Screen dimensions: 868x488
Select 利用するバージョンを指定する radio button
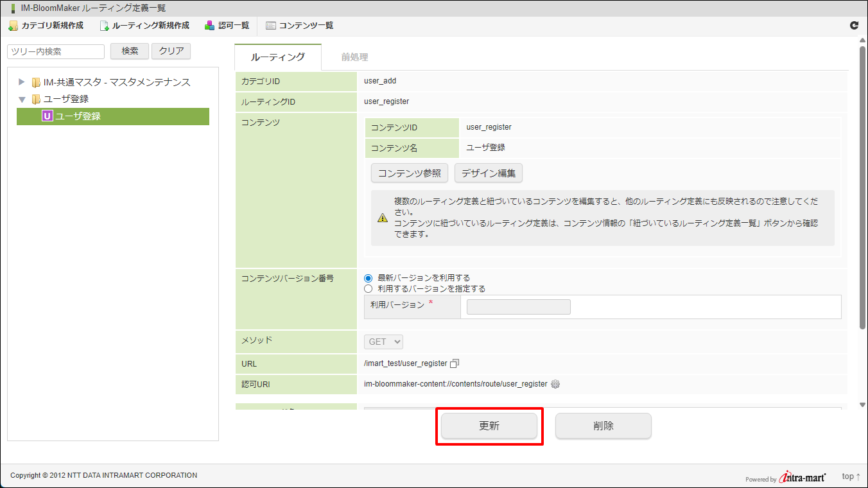click(x=369, y=289)
